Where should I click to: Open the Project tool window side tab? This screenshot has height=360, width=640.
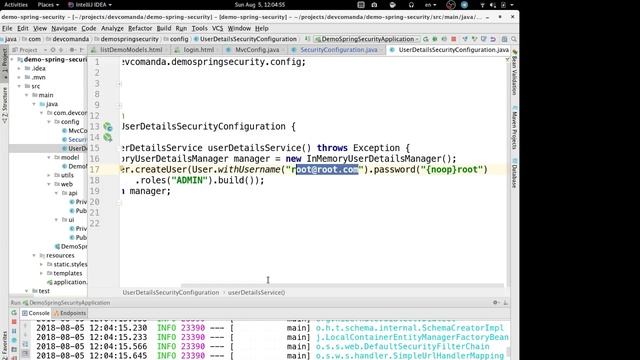point(4,64)
